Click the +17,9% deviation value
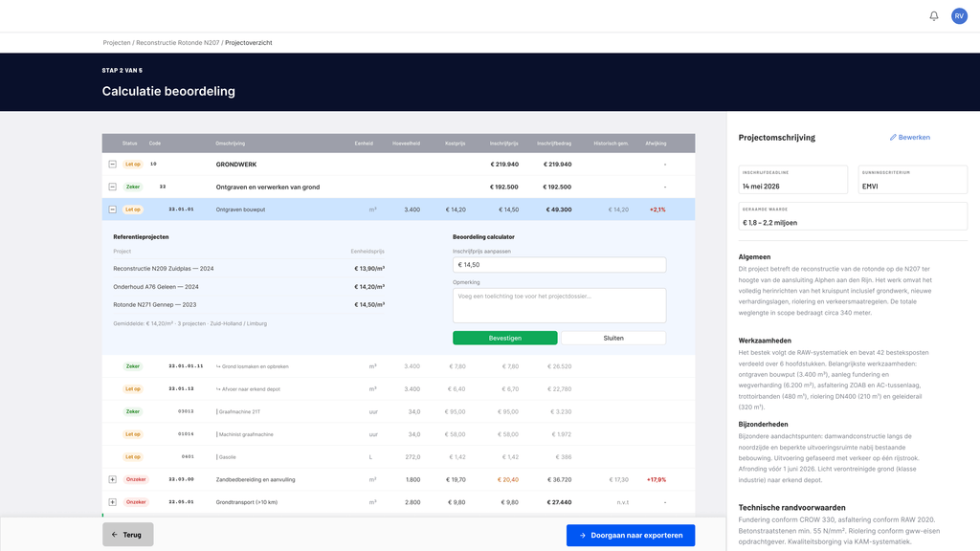The image size is (980, 551). pos(657,480)
